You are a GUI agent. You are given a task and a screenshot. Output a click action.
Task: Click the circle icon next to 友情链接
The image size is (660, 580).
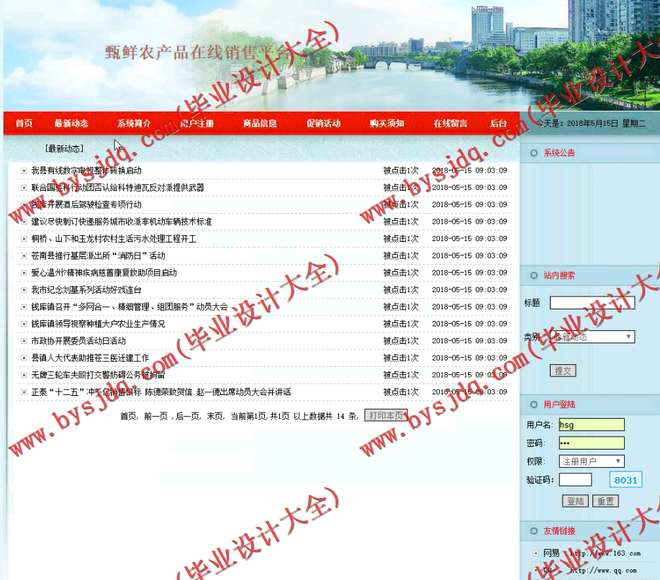(x=534, y=531)
